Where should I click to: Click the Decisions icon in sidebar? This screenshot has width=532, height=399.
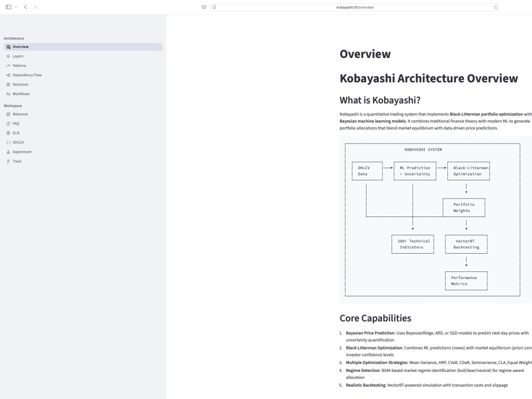pos(9,85)
